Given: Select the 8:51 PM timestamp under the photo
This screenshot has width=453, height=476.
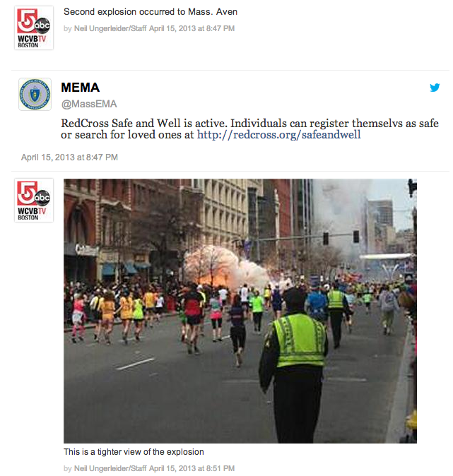Looking at the screenshot, I should [192, 468].
